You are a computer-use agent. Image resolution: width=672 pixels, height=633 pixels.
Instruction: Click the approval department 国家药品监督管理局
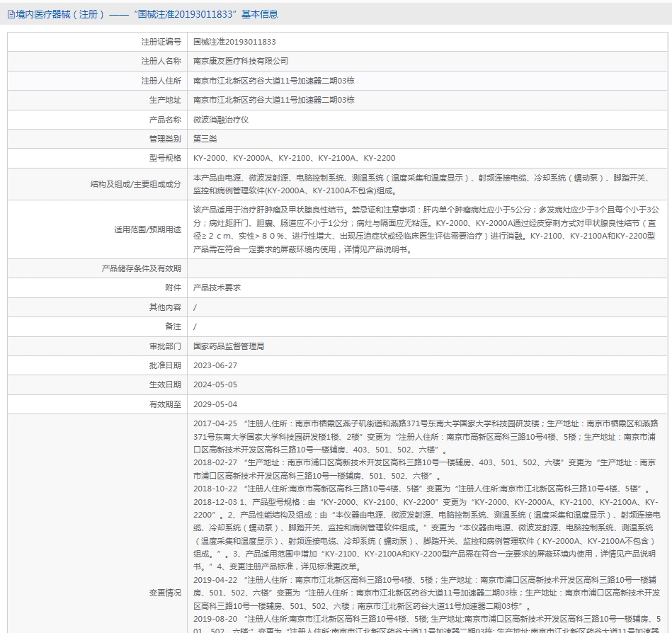(229, 346)
